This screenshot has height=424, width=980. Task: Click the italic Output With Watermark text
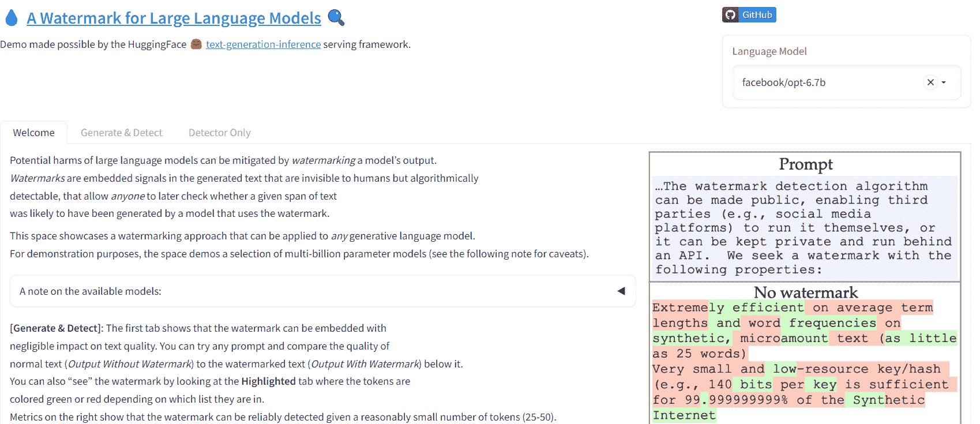tap(365, 364)
